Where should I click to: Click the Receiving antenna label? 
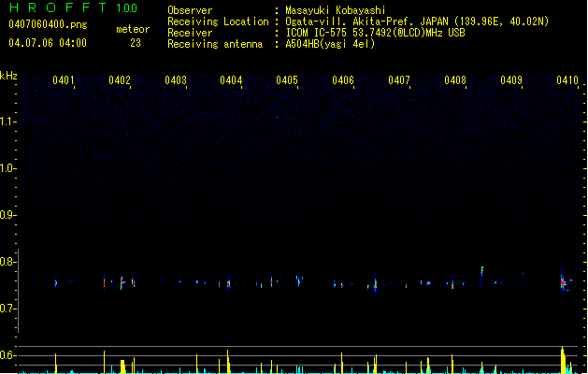pos(215,44)
